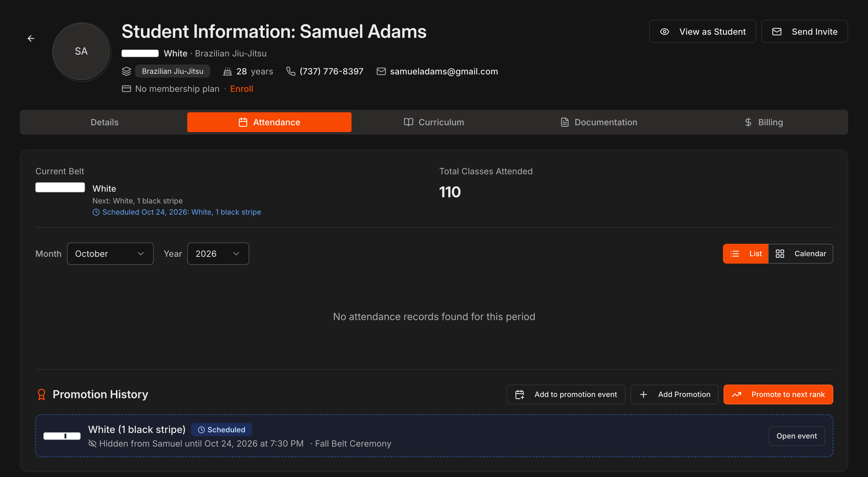Screen dimensions: 868x477
Task: Click the phone icon by (737) 776-8397
Action: [x=290, y=71]
